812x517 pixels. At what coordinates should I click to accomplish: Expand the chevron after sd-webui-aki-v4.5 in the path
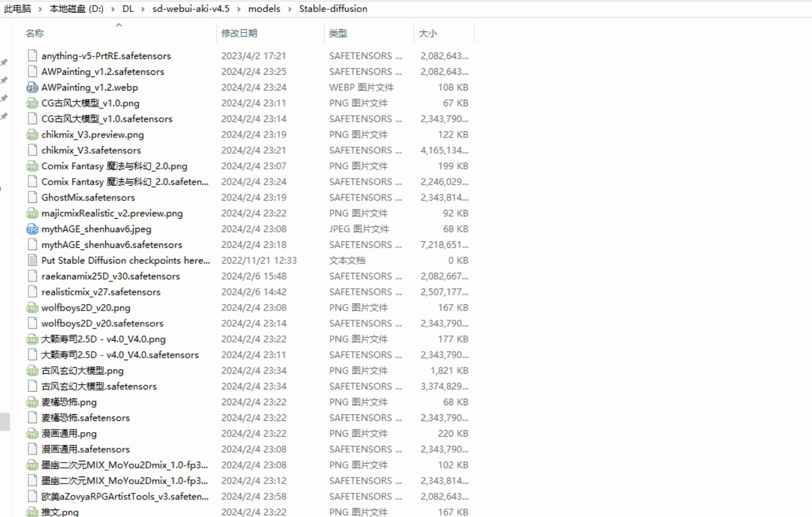tap(239, 9)
